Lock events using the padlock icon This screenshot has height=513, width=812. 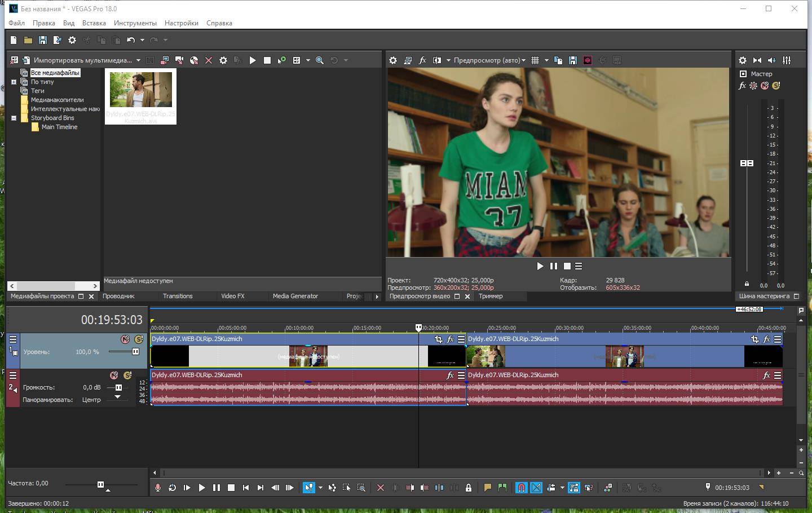coord(468,488)
